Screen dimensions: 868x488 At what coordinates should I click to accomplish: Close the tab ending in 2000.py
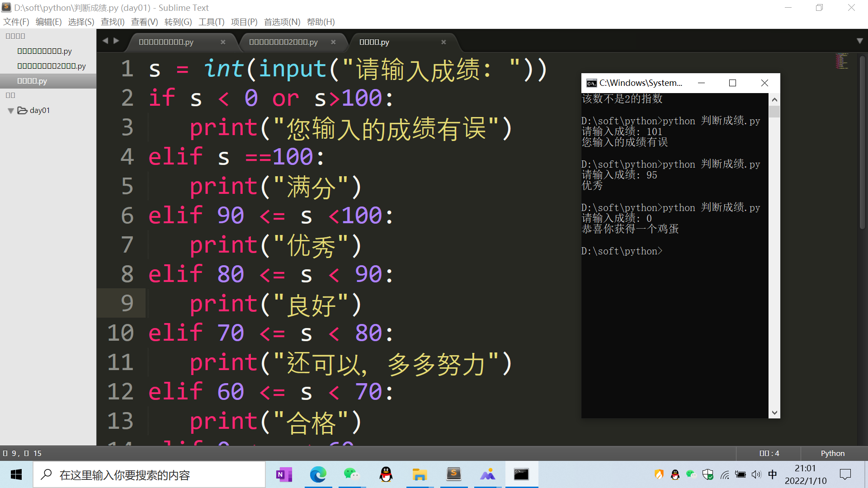pyautogui.click(x=333, y=42)
